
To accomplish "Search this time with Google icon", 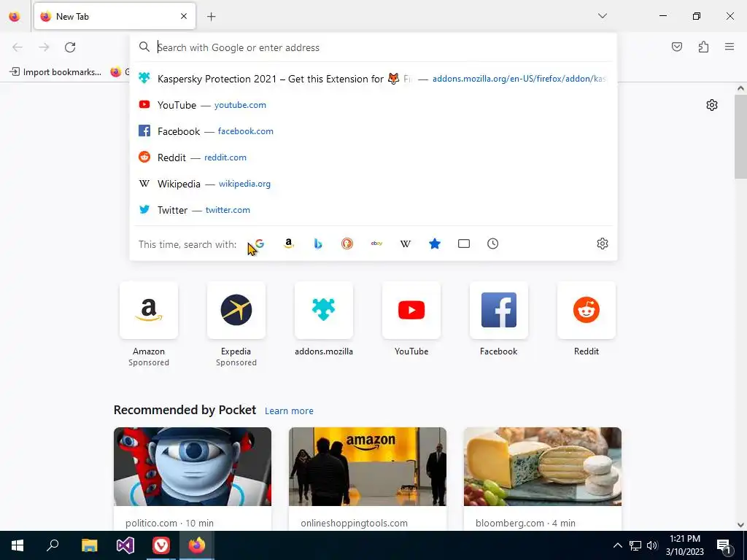I will (260, 244).
